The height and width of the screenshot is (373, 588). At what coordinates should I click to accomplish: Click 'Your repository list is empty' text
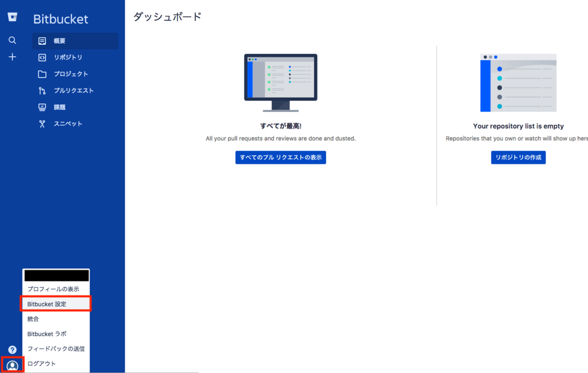[x=519, y=126]
